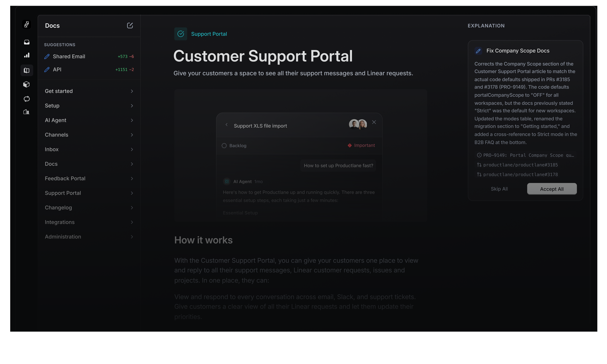Open the cube icon in left rail
The width and height of the screenshot is (607, 364).
click(x=26, y=84)
